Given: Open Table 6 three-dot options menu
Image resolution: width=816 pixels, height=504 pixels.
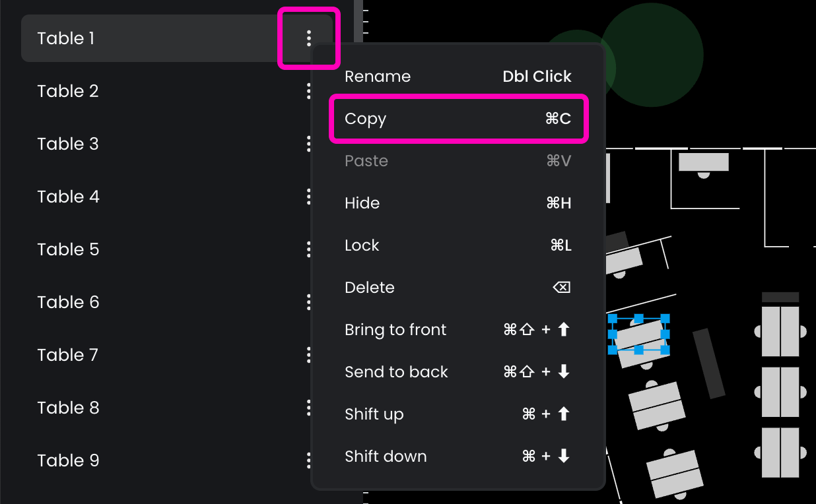Looking at the screenshot, I should (308, 302).
